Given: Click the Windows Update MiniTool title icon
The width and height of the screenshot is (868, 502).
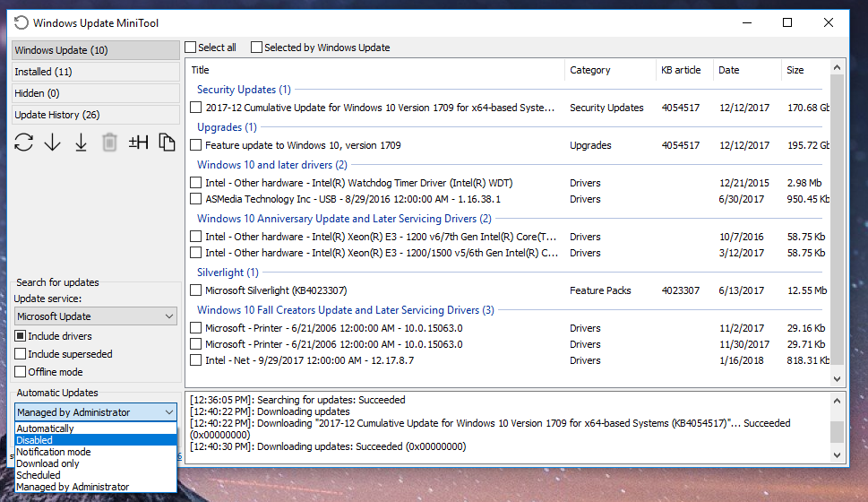Looking at the screenshot, I should point(21,22).
